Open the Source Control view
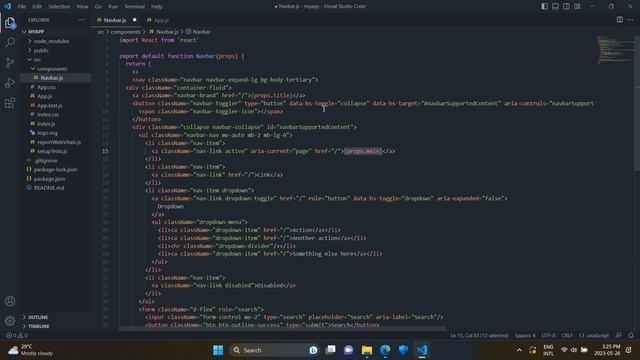The image size is (640, 360). tap(10, 62)
